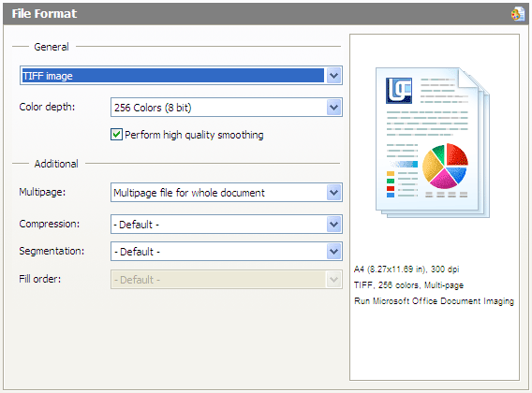The width and height of the screenshot is (532, 393).
Task: Click the pie chart in preview
Action: pos(445,166)
